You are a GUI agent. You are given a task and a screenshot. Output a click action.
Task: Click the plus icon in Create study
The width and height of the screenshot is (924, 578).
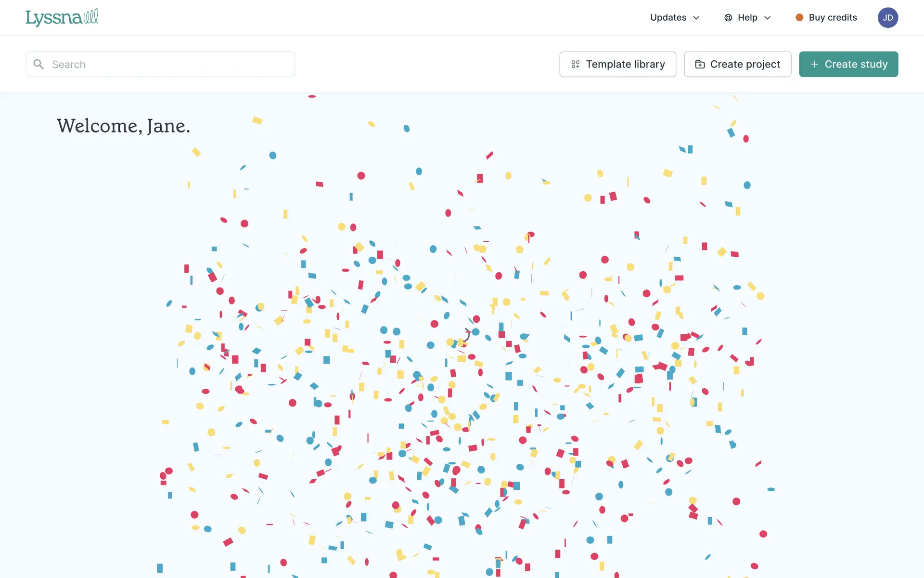[814, 64]
